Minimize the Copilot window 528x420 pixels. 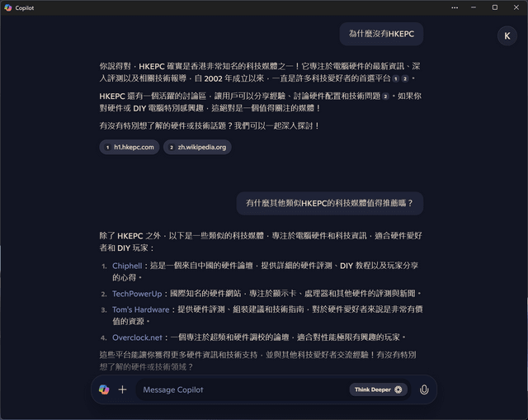tap(474, 7)
